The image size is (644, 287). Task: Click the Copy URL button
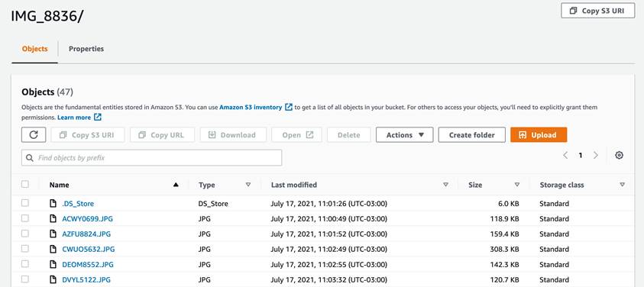click(162, 134)
